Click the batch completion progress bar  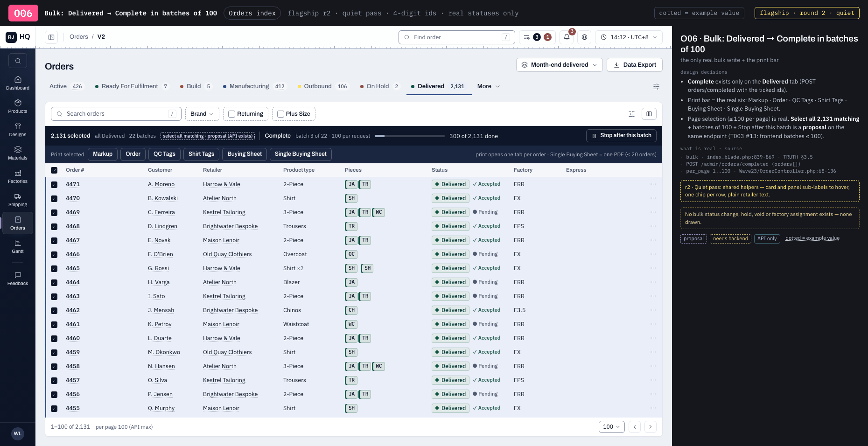[x=409, y=136]
